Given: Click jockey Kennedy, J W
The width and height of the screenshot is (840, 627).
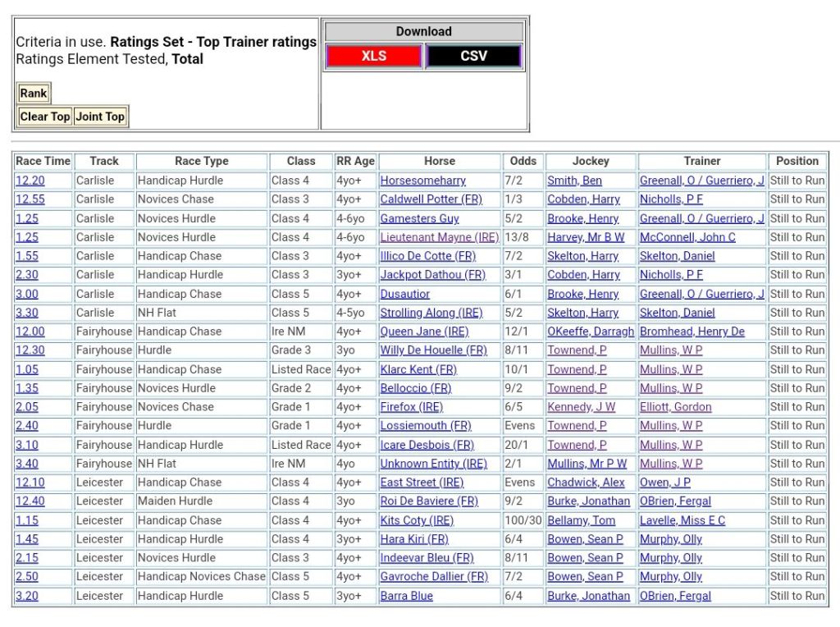Looking at the screenshot, I should [581, 407].
